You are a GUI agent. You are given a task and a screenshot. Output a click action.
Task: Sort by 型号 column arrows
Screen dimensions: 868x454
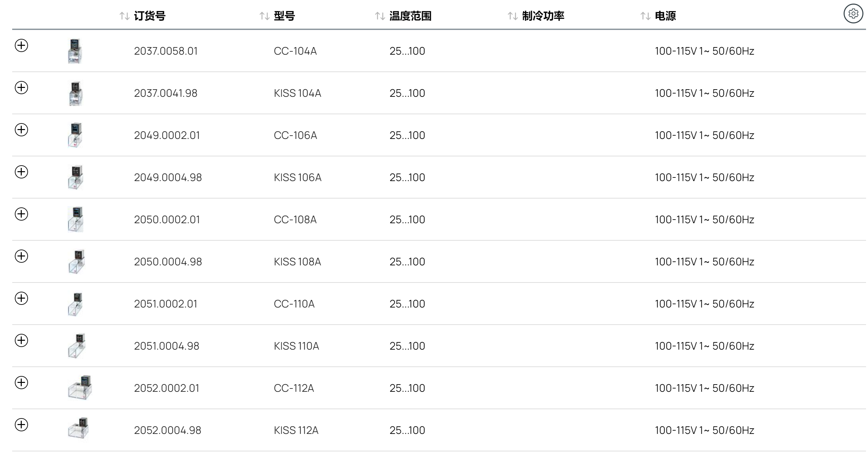(x=264, y=16)
